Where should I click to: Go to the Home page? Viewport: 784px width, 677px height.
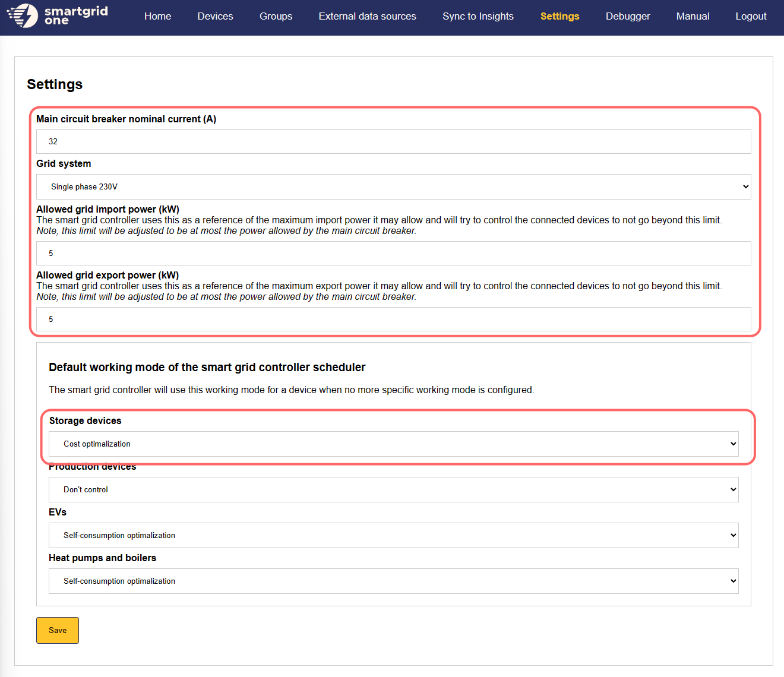point(157,17)
